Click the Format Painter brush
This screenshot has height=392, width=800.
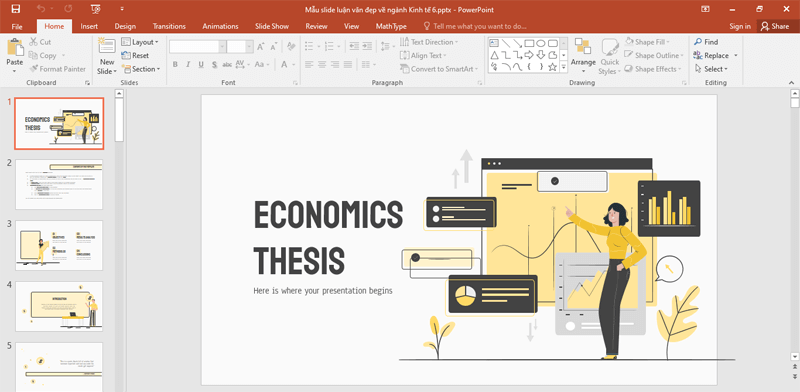click(x=34, y=69)
